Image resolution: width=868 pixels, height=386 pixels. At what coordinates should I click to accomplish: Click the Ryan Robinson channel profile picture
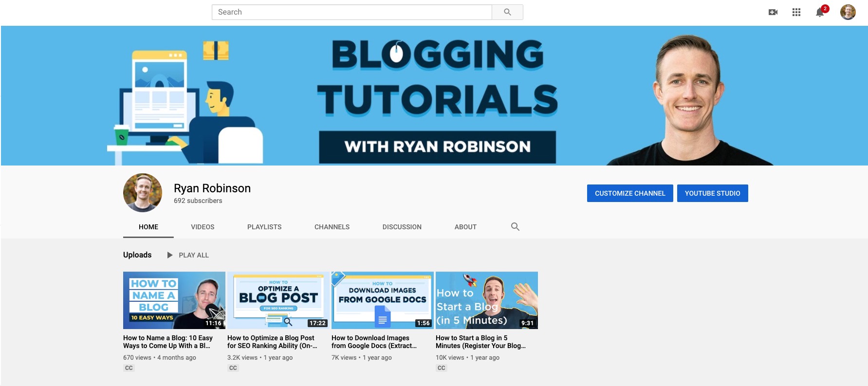point(143,193)
